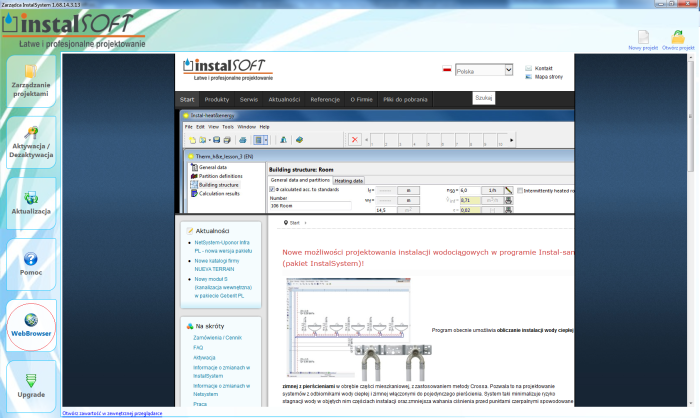The height and width of the screenshot is (418, 700).
Task: Open the File menu in Instal-heat&energy
Action: [x=189, y=127]
